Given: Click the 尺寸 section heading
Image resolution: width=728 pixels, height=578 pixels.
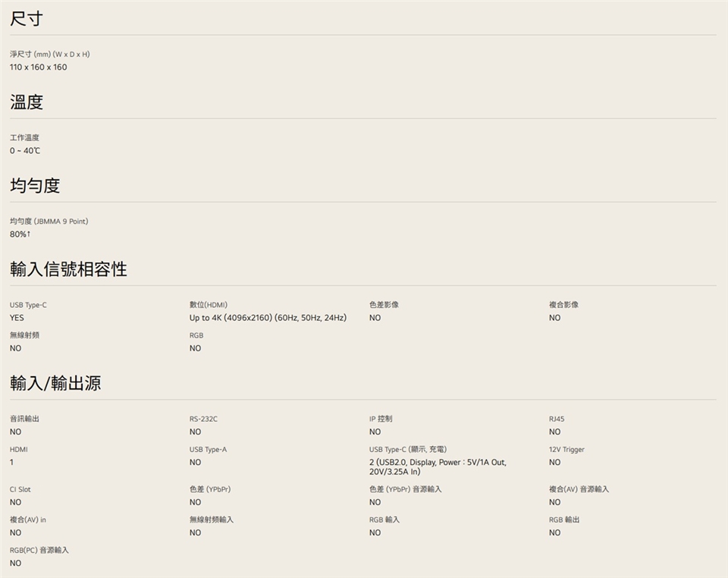Looking at the screenshot, I should pos(27,19).
